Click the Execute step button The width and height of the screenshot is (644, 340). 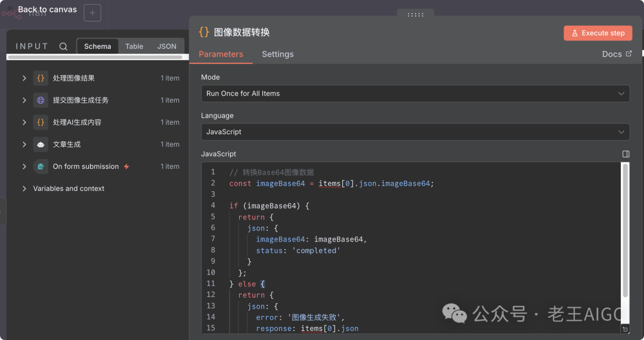[597, 33]
